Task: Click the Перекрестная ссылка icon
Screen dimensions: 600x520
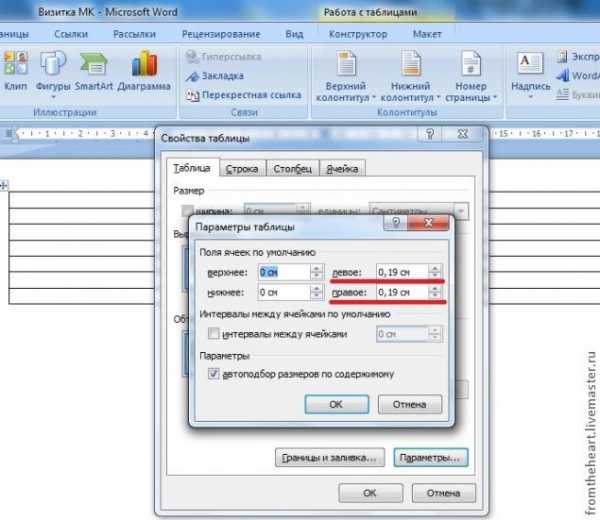Action: coord(193,95)
